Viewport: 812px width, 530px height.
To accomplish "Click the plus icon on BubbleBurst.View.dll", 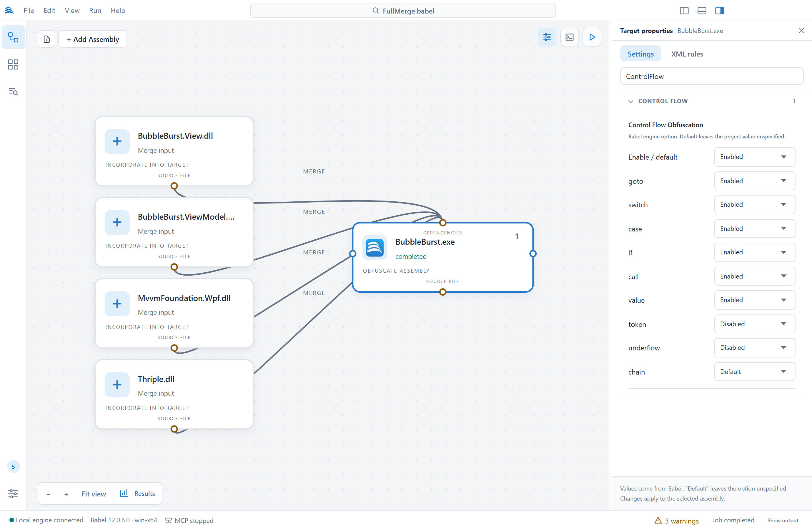I will click(x=117, y=141).
